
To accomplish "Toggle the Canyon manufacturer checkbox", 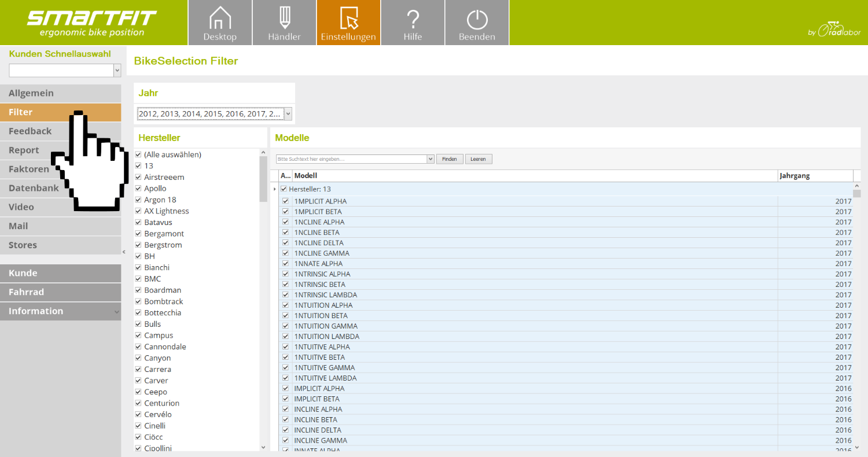I will [x=138, y=358].
